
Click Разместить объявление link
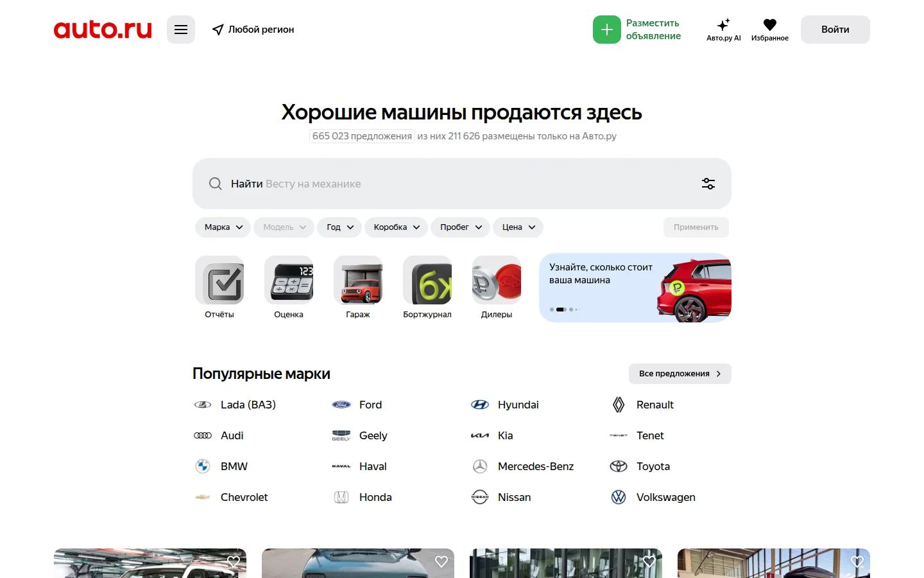(653, 30)
